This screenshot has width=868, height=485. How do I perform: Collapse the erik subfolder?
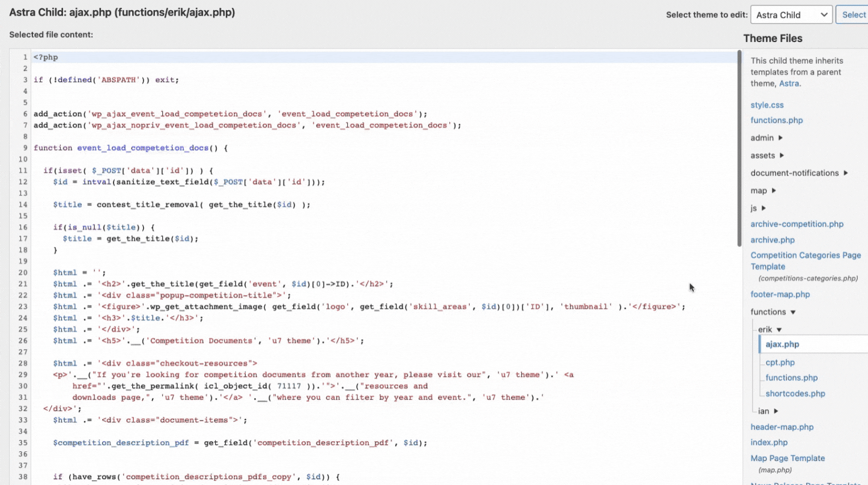point(769,329)
